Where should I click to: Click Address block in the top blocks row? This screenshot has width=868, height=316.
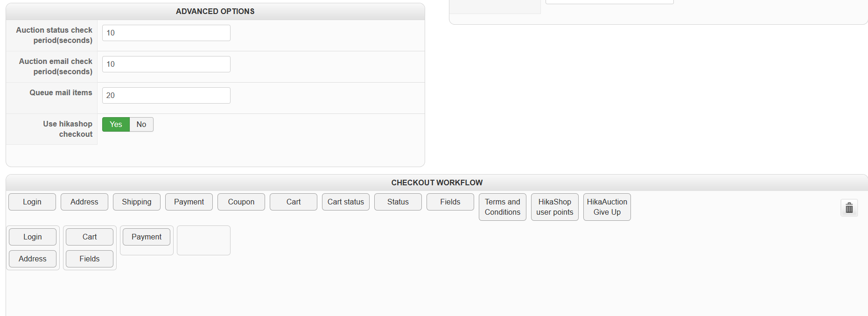pos(84,202)
